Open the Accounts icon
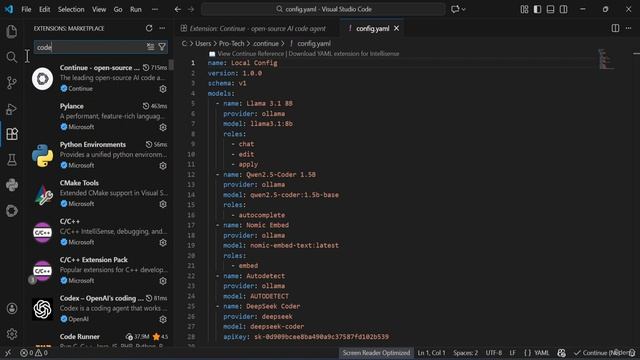 pyautogui.click(x=12, y=309)
